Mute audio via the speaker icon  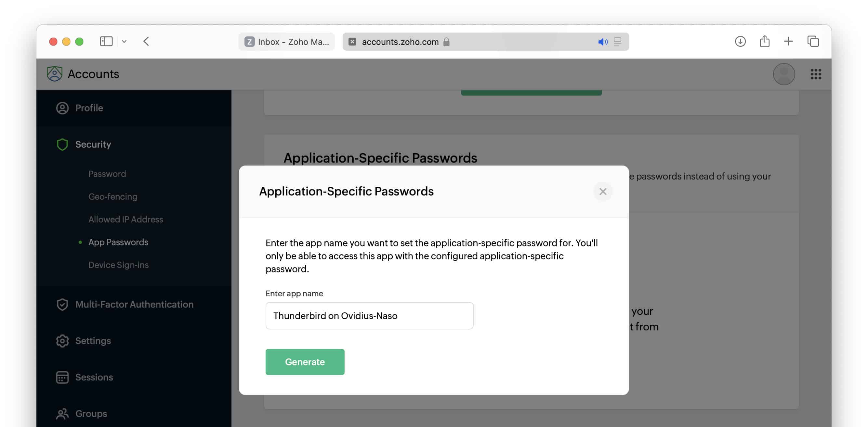click(x=602, y=42)
